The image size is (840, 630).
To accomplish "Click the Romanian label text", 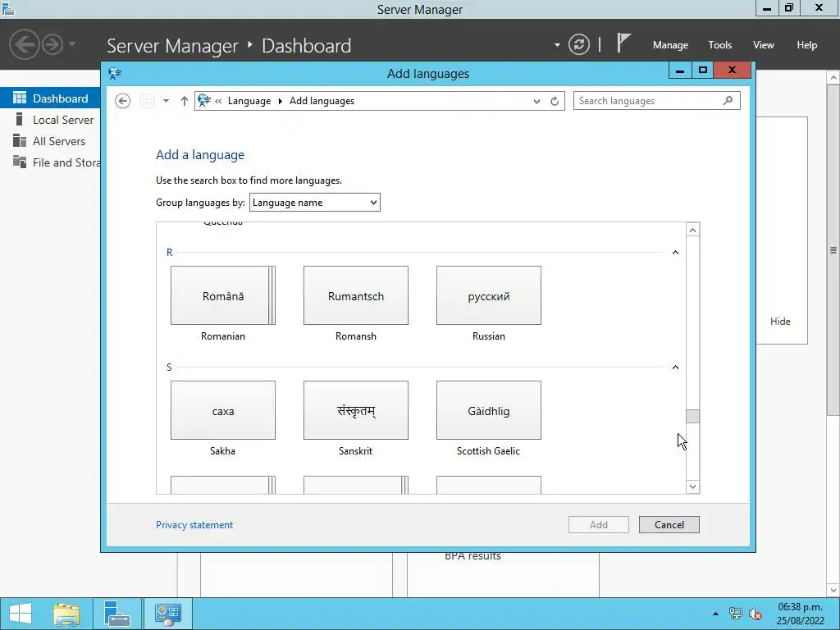I will 223,336.
